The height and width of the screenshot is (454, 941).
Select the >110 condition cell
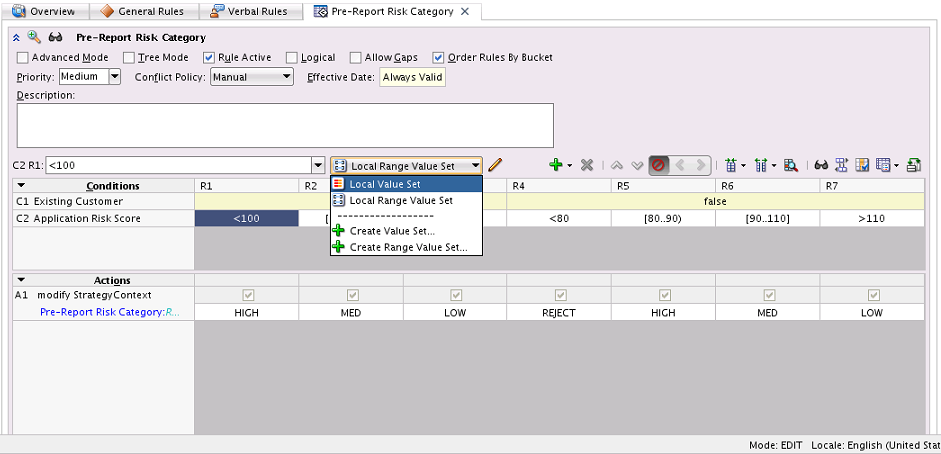tap(872, 218)
